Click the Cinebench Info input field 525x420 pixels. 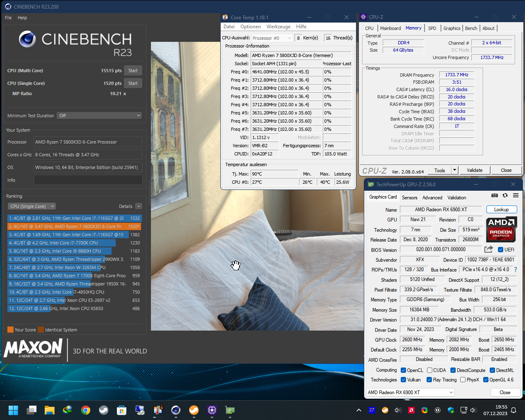(x=88, y=180)
